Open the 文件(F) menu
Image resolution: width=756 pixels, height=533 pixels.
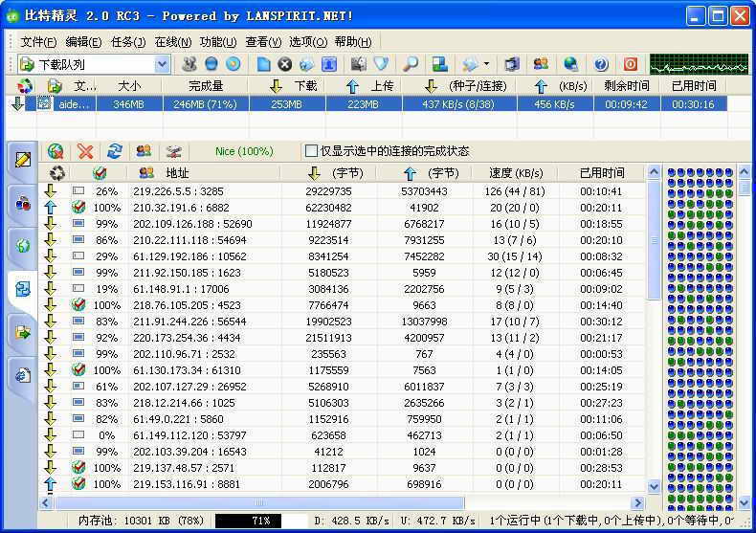point(39,41)
